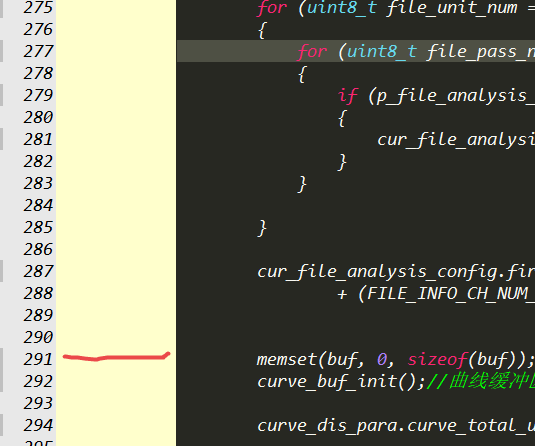The height and width of the screenshot is (446, 535).
Task: Click 'uint8_t' type on line 277
Action: [x=381, y=52]
